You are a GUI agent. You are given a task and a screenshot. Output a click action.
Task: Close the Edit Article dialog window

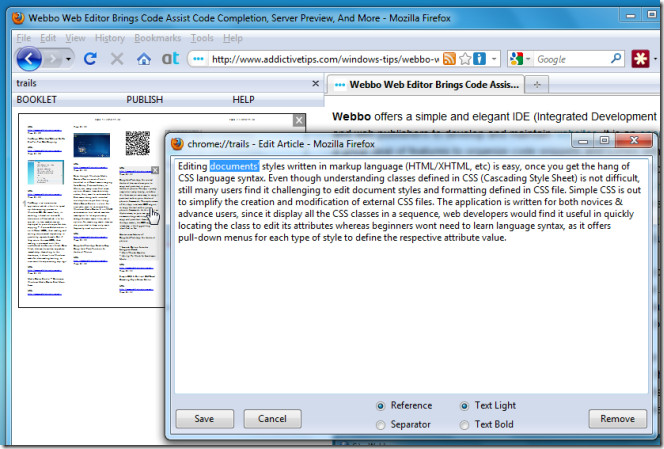click(634, 140)
